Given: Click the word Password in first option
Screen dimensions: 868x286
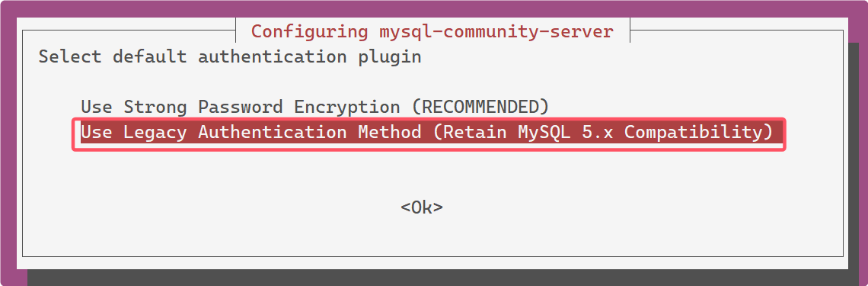Looking at the screenshot, I should click(x=241, y=107).
